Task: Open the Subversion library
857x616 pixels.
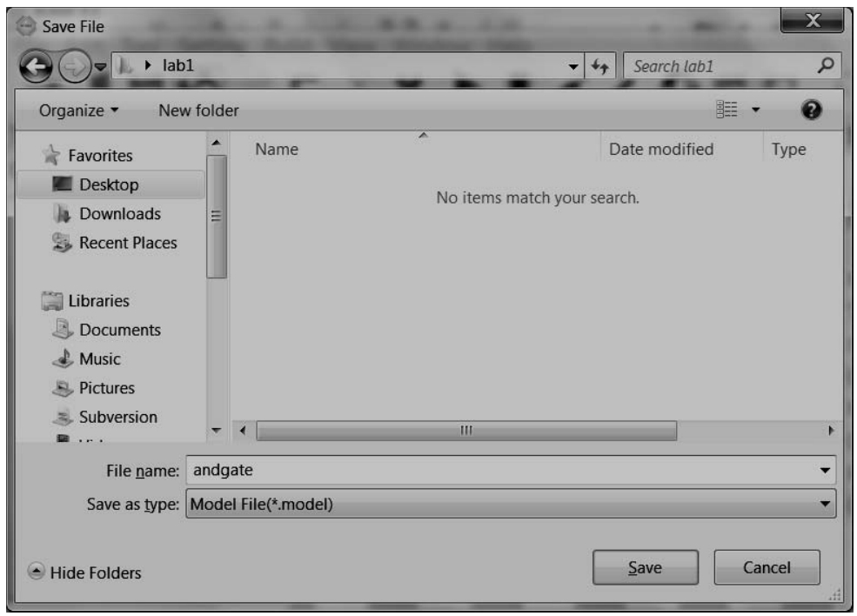Action: click(x=118, y=417)
